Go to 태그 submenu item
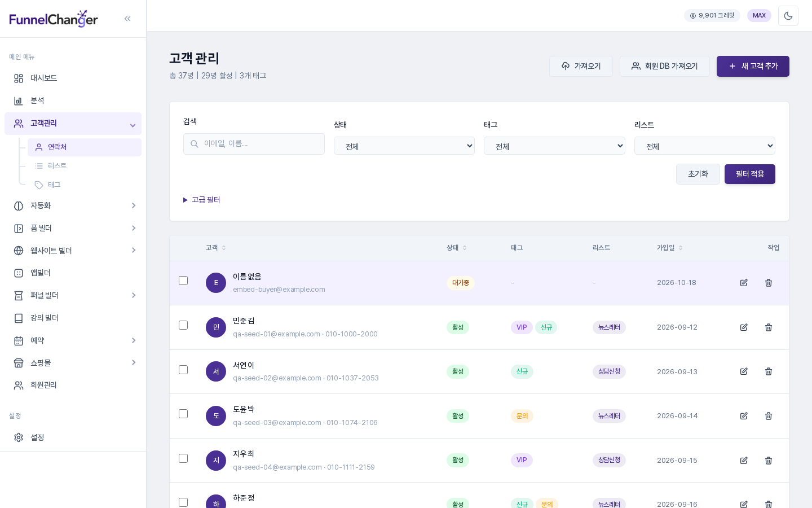 pos(85,185)
